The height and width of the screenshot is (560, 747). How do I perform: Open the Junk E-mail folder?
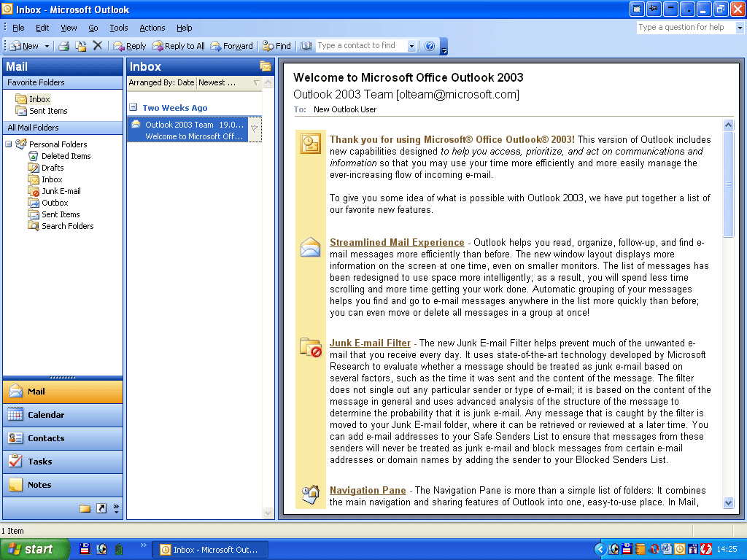coord(55,191)
